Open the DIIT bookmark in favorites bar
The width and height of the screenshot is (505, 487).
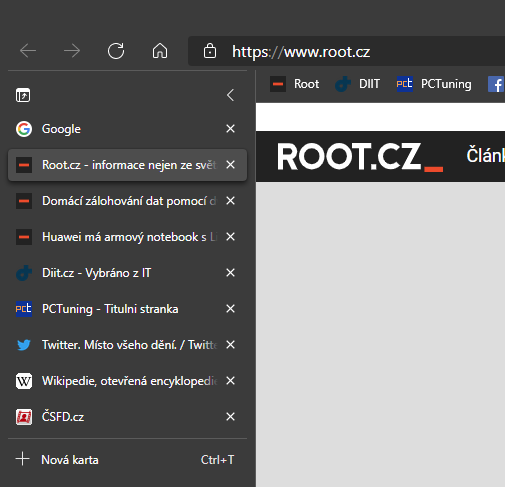(x=357, y=84)
